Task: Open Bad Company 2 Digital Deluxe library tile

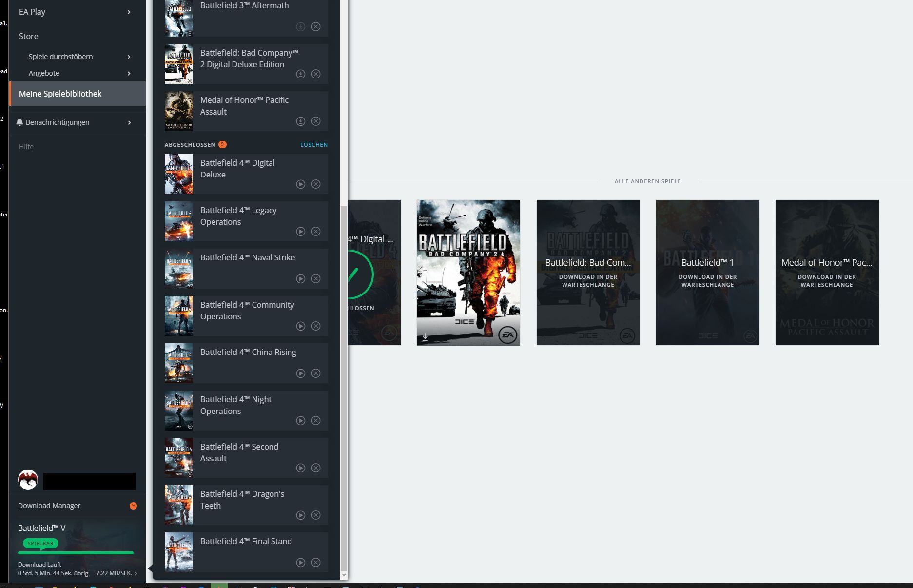Action: click(x=588, y=273)
